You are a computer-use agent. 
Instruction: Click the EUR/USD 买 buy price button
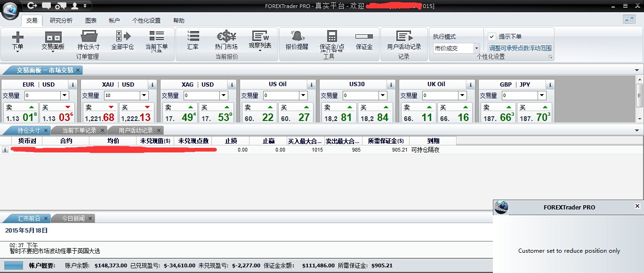(57, 112)
